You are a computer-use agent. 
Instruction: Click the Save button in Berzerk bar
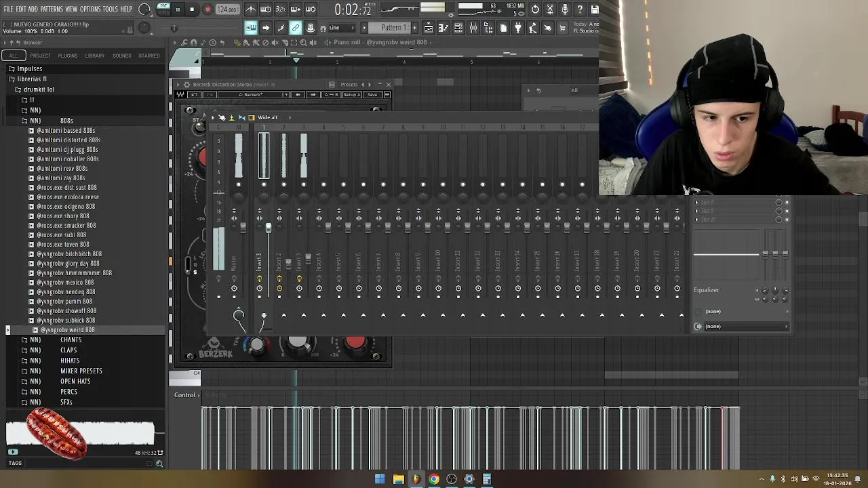[x=372, y=95]
